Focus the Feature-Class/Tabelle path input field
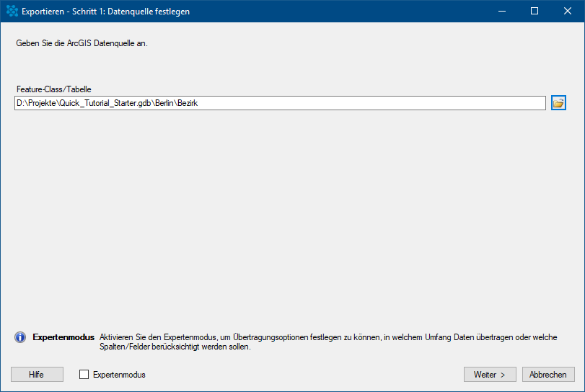585x392 pixels. tap(280, 103)
